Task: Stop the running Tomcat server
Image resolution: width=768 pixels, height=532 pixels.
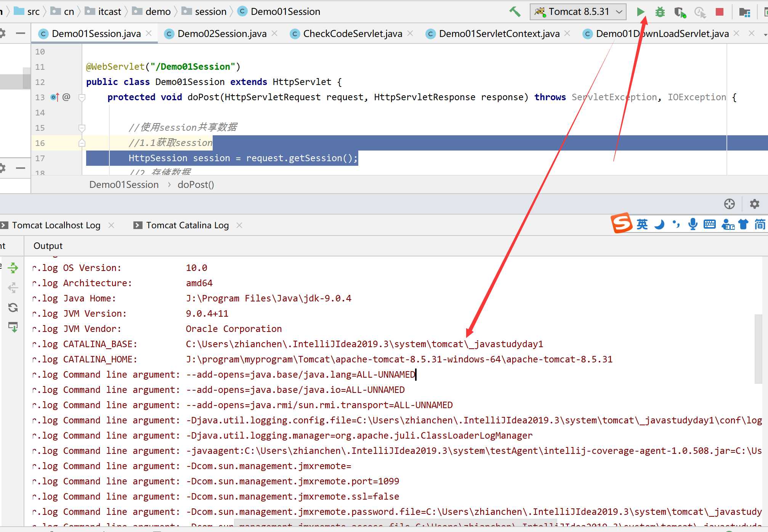Action: 720,12
